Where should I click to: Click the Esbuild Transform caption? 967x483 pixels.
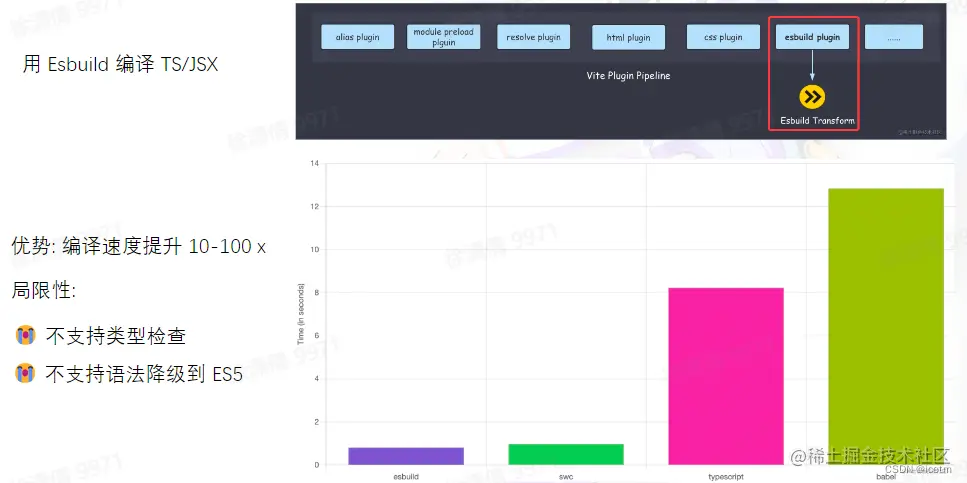[817, 121]
